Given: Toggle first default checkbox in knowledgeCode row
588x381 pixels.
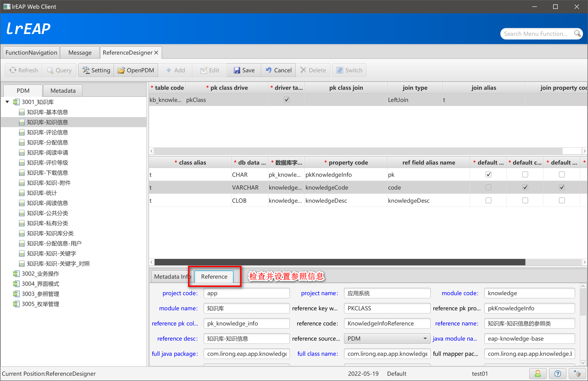Looking at the screenshot, I should click(x=488, y=188).
